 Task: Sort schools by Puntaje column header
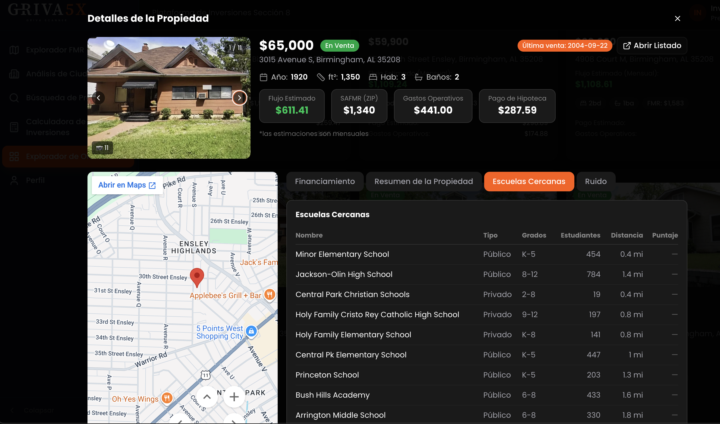(x=665, y=235)
